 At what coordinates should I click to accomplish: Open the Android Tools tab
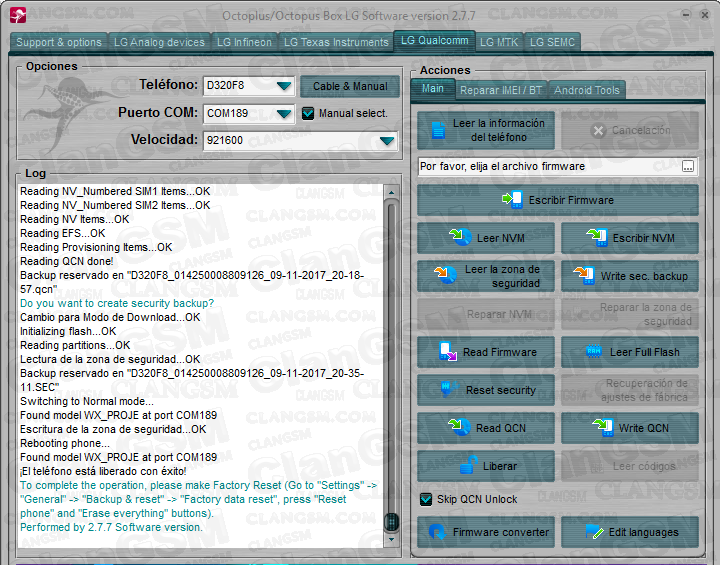[587, 90]
